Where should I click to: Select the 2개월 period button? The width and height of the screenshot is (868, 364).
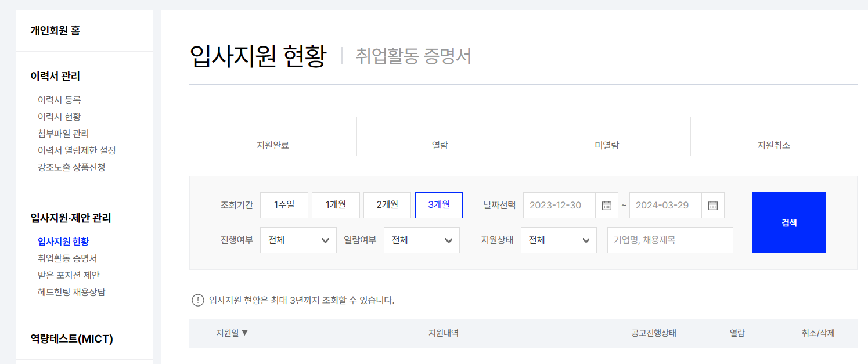387,205
